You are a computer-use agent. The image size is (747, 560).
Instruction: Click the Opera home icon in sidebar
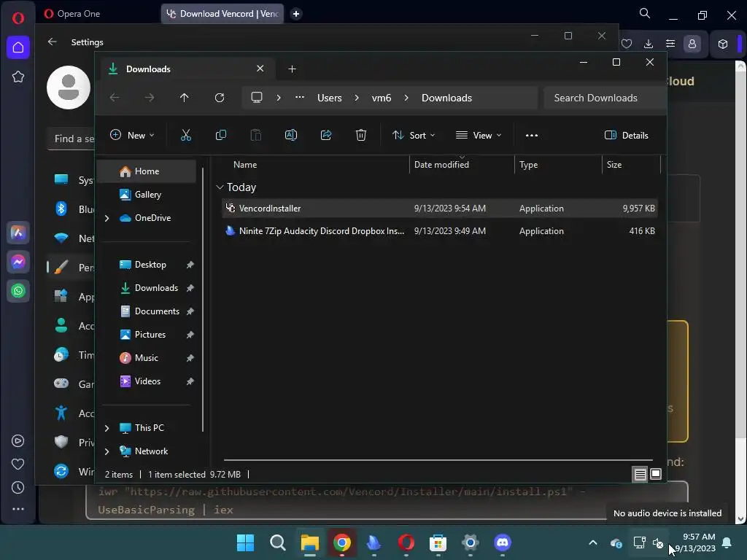[18, 47]
